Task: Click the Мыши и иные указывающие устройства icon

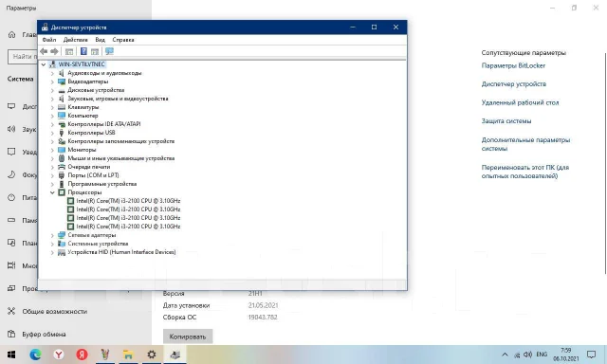Action: pyautogui.click(x=61, y=158)
